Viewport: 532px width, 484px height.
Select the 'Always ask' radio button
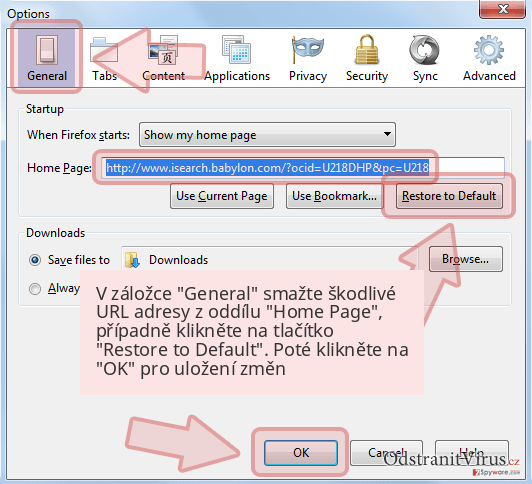[35, 289]
